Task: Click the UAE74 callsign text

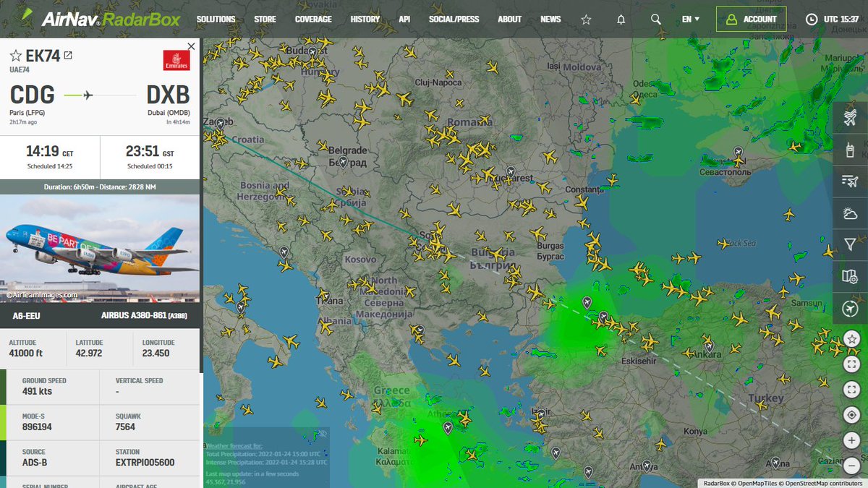Action: click(20, 69)
